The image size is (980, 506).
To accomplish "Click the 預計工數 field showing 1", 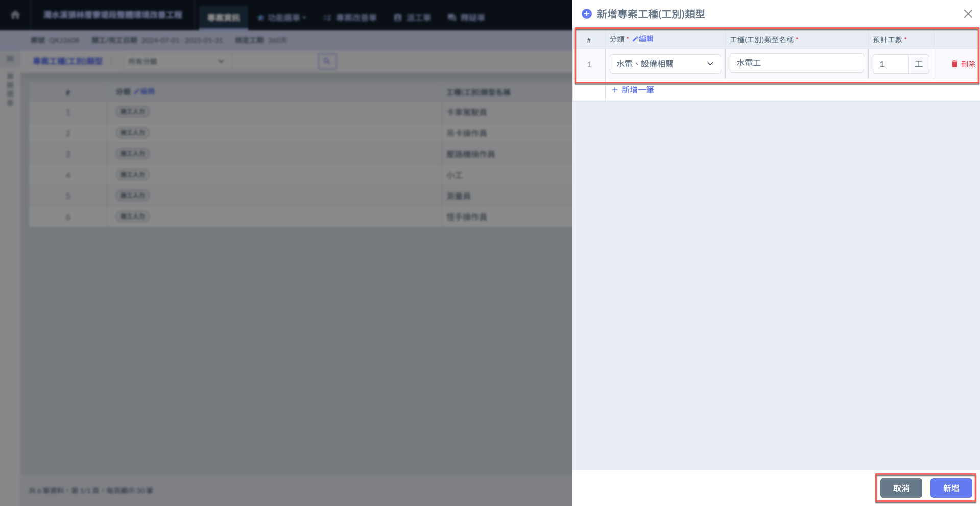I will coord(890,64).
